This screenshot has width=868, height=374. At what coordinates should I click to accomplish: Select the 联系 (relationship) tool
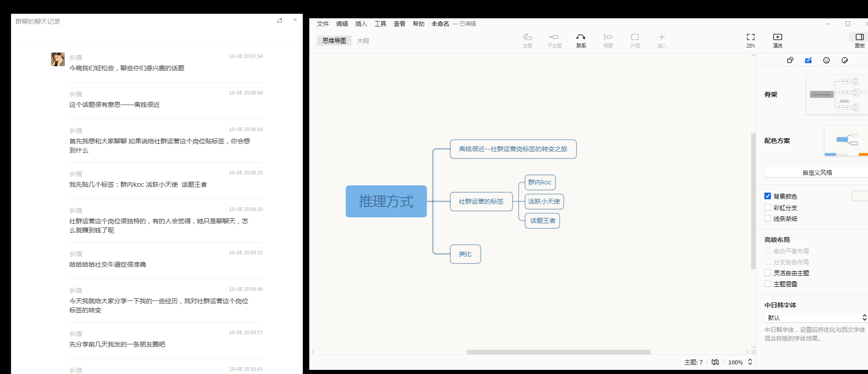pos(581,40)
